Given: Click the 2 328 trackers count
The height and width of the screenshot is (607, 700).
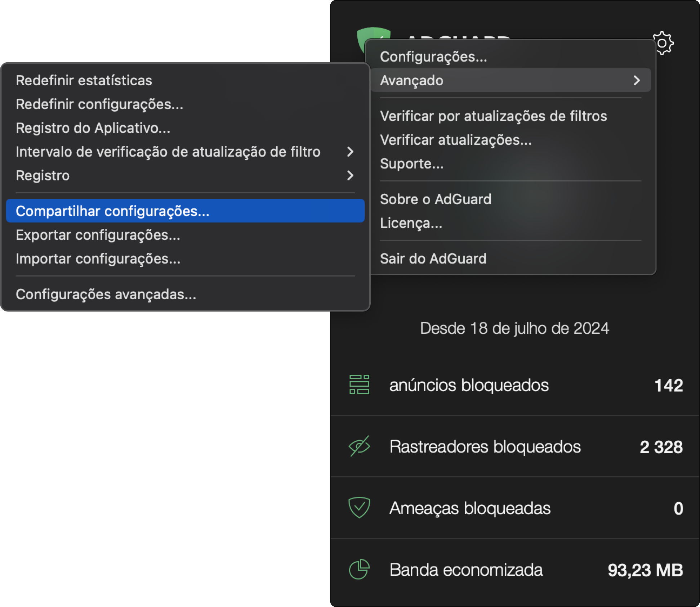Looking at the screenshot, I should [x=661, y=447].
